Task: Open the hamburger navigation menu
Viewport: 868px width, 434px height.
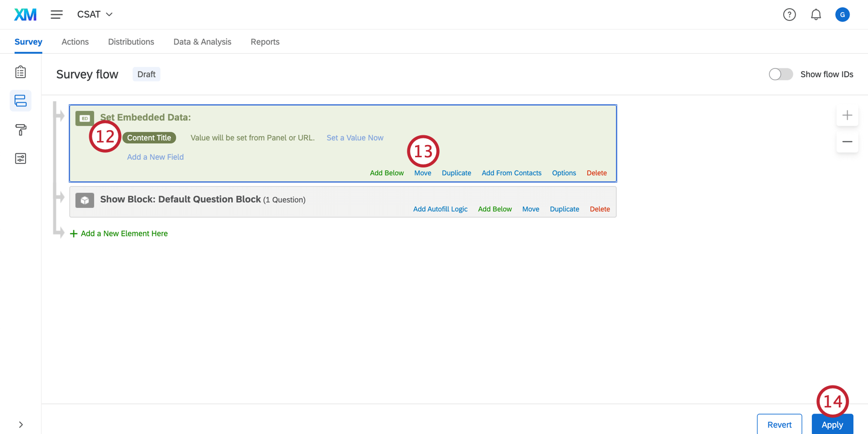Action: (57, 14)
